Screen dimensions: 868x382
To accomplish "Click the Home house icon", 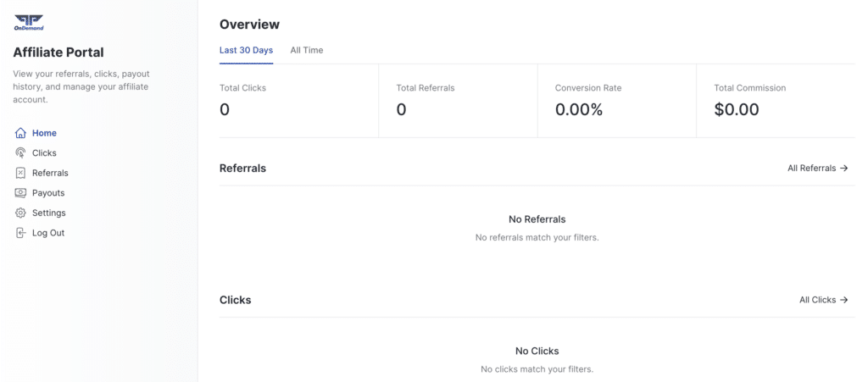I will [x=20, y=133].
